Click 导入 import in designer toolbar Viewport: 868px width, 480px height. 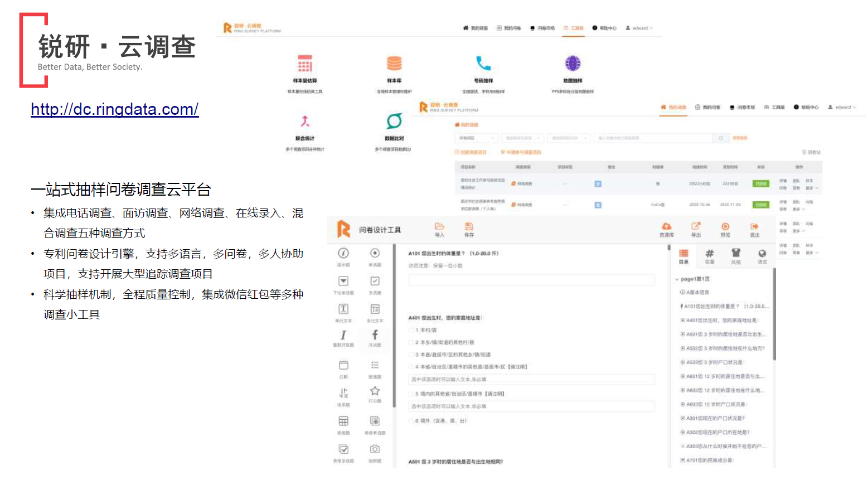tap(439, 230)
